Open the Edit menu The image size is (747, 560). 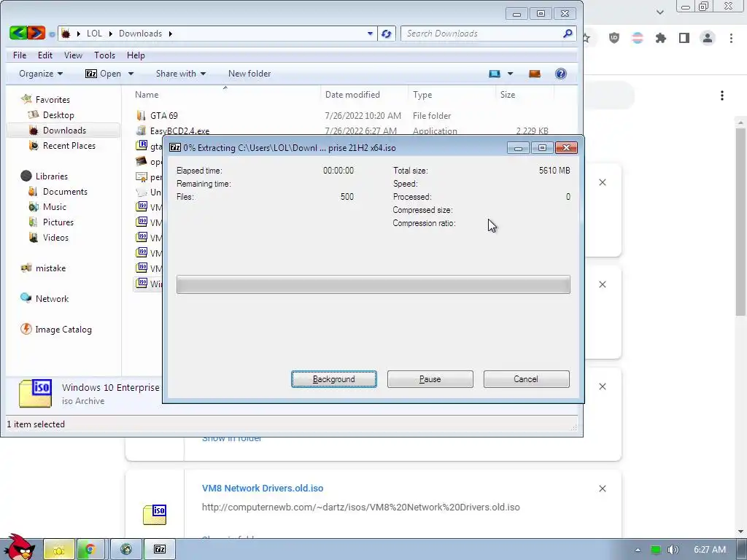(45, 55)
